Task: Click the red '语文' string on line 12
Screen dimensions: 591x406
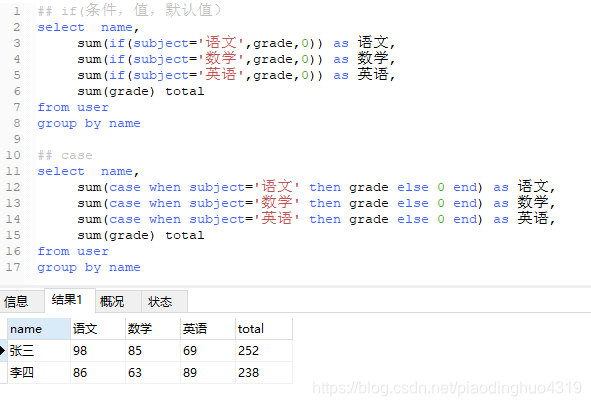Action: [x=277, y=187]
